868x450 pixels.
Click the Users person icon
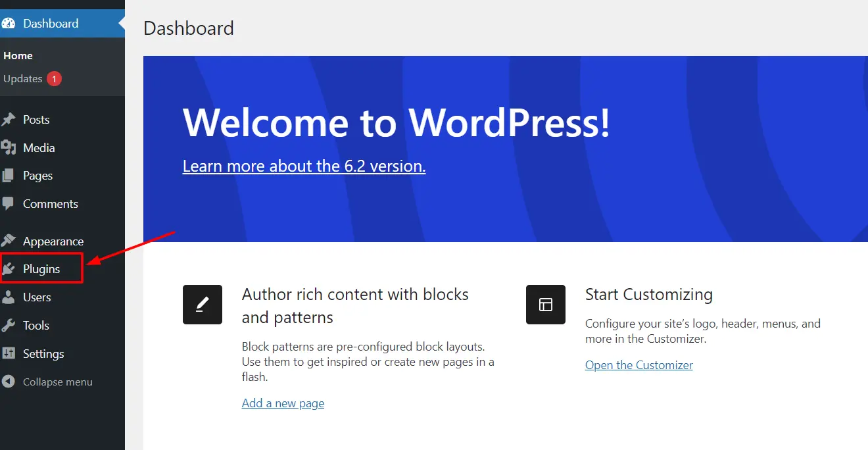coord(8,297)
